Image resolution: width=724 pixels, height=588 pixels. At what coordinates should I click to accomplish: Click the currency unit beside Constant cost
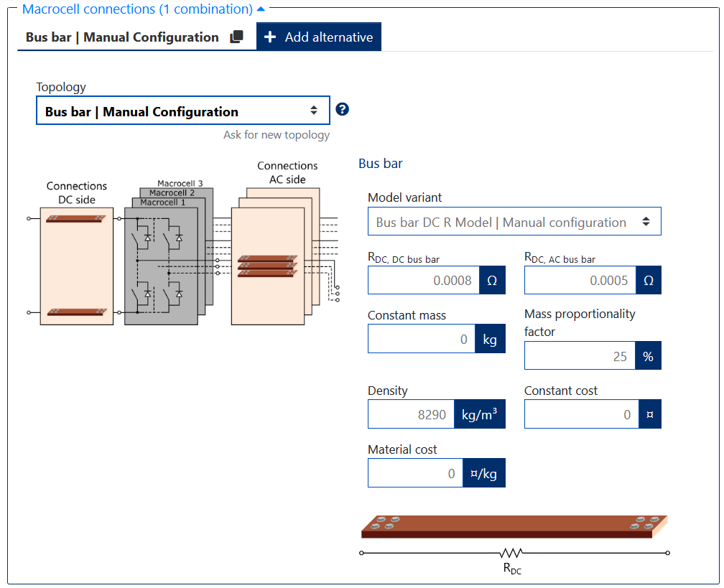[649, 415]
